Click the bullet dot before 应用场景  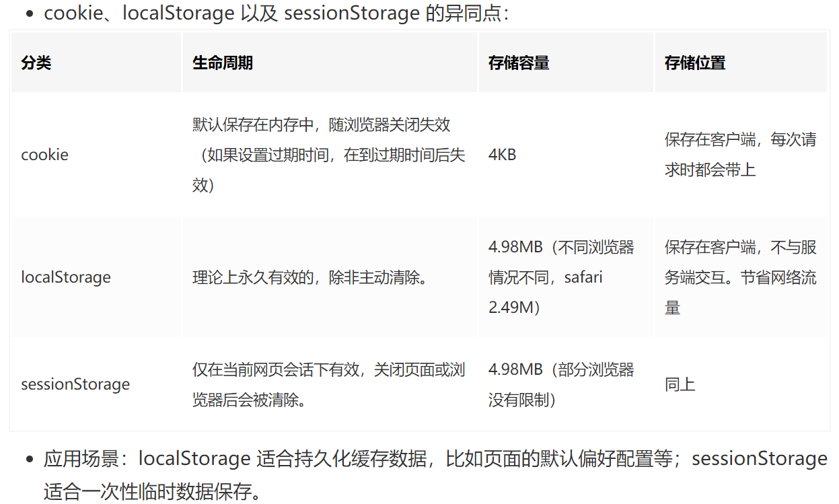(x=30, y=460)
